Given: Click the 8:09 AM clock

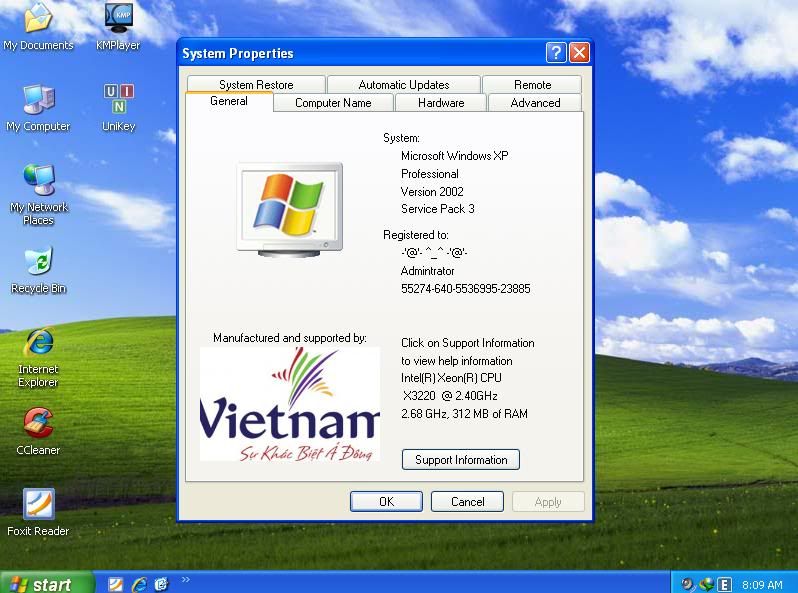Looking at the screenshot, I should [x=762, y=585].
